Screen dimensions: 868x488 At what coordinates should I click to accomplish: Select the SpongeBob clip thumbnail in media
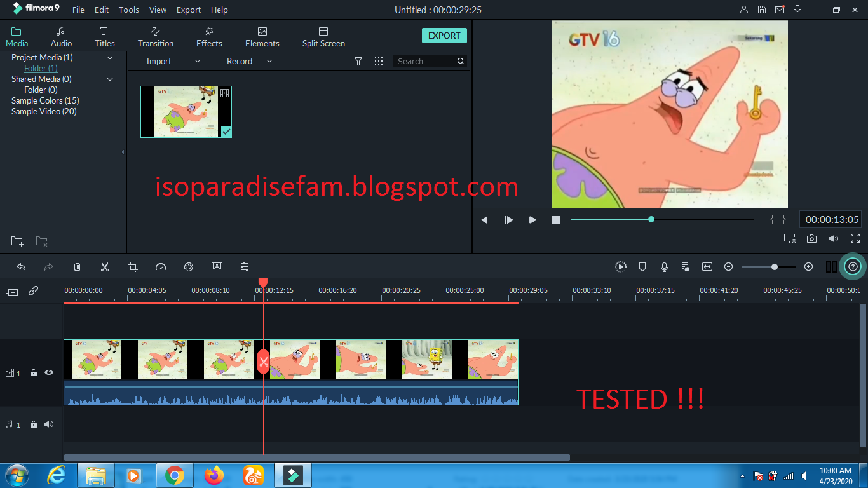pos(186,112)
